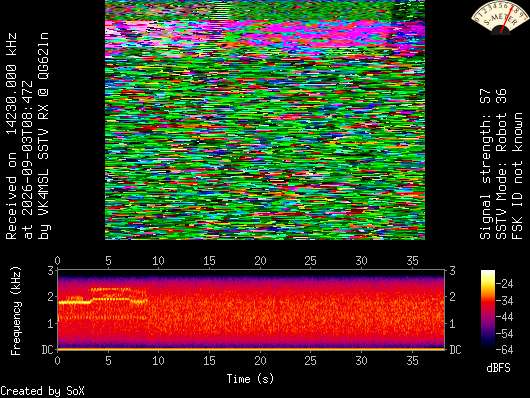Select the "at 2026-09-03T08:47Z" timestamp

28,160
